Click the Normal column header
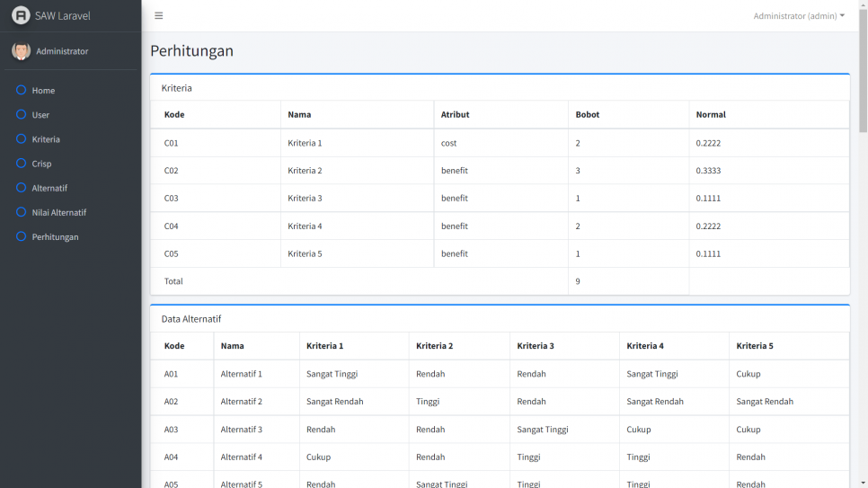The width and height of the screenshot is (868, 488). click(x=711, y=114)
